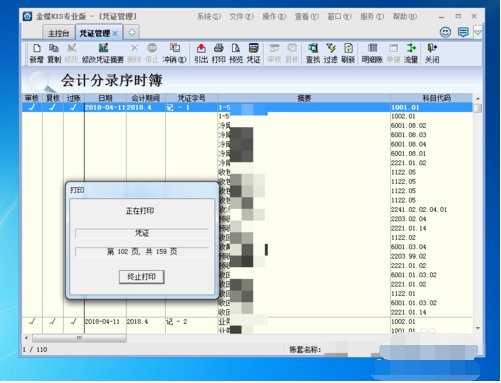501x383 pixels.
Task: Click the 凭证字号 column header
Action: (191, 98)
